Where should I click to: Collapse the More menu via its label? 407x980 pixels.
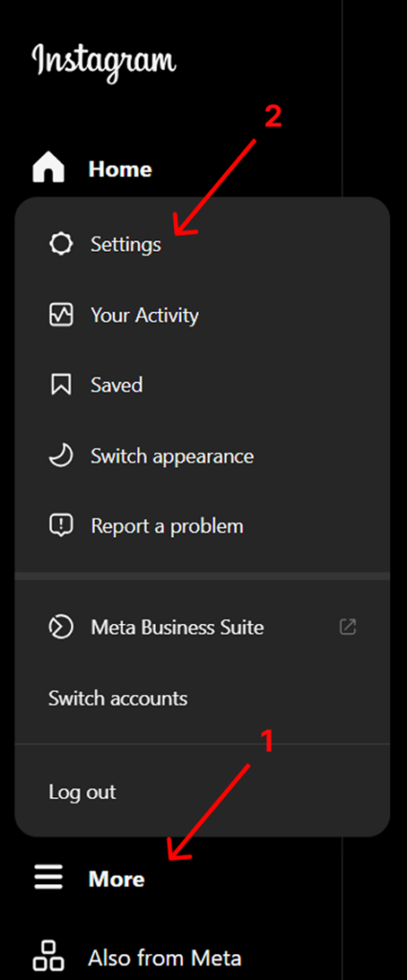[116, 879]
